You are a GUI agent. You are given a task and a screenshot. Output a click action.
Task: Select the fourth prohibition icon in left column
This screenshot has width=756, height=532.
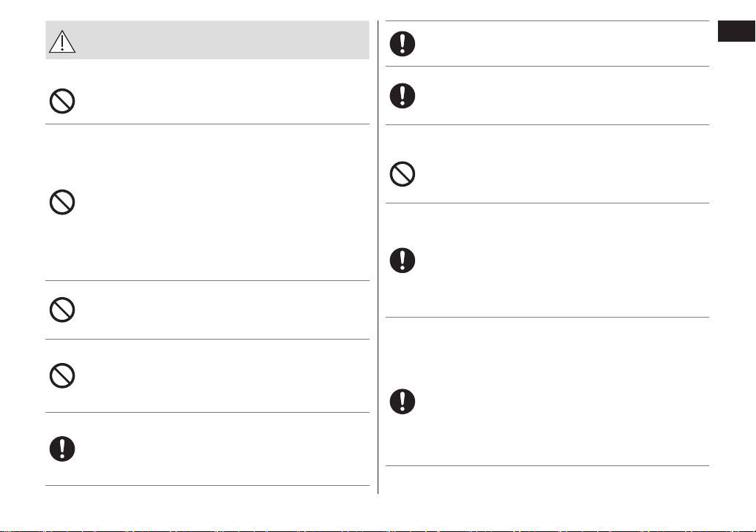pyautogui.click(x=62, y=376)
